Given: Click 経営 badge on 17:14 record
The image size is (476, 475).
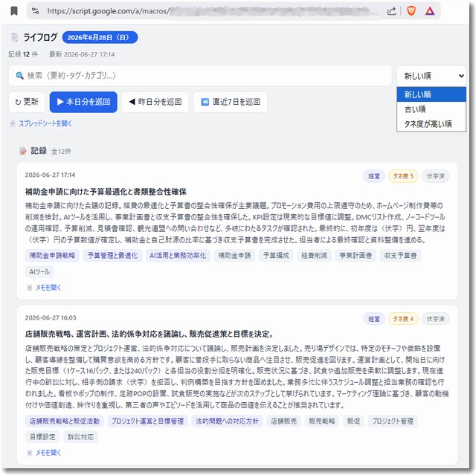Looking at the screenshot, I should [374, 176].
